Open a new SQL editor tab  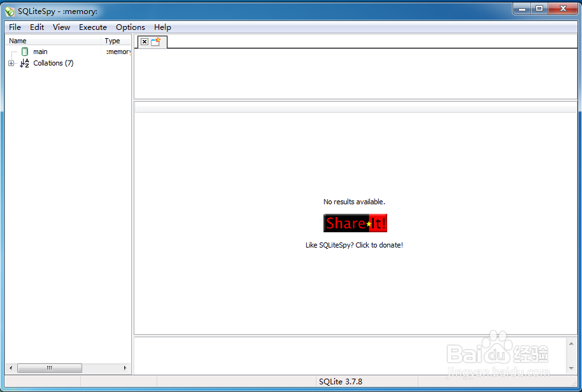coord(155,41)
